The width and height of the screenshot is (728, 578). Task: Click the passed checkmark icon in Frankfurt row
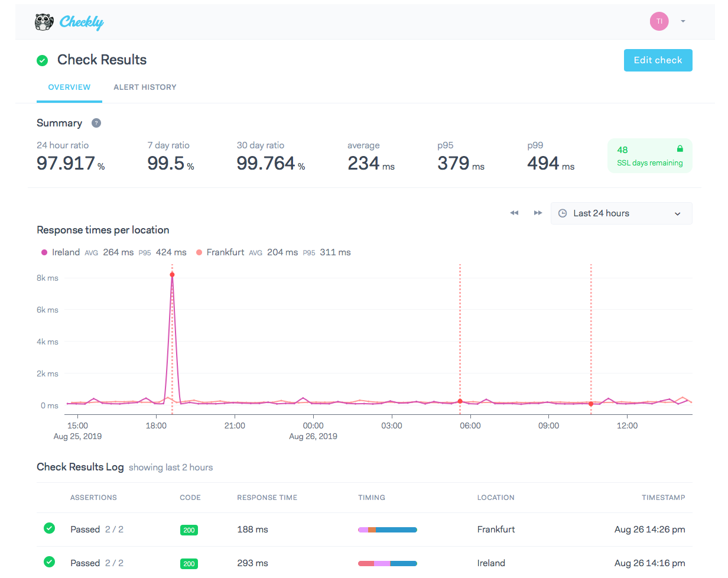[50, 529]
